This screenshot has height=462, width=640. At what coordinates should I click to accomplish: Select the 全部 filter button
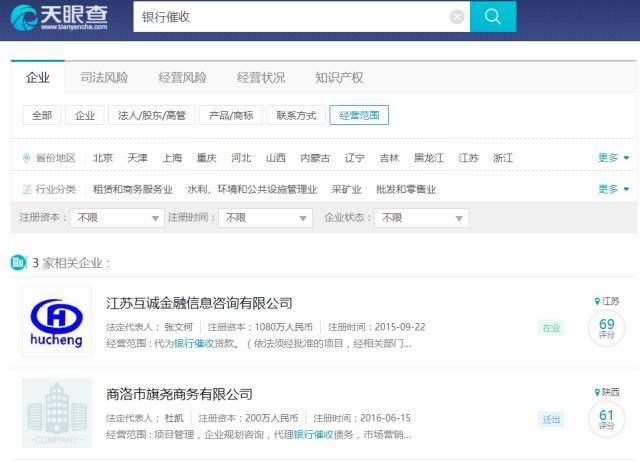click(42, 116)
